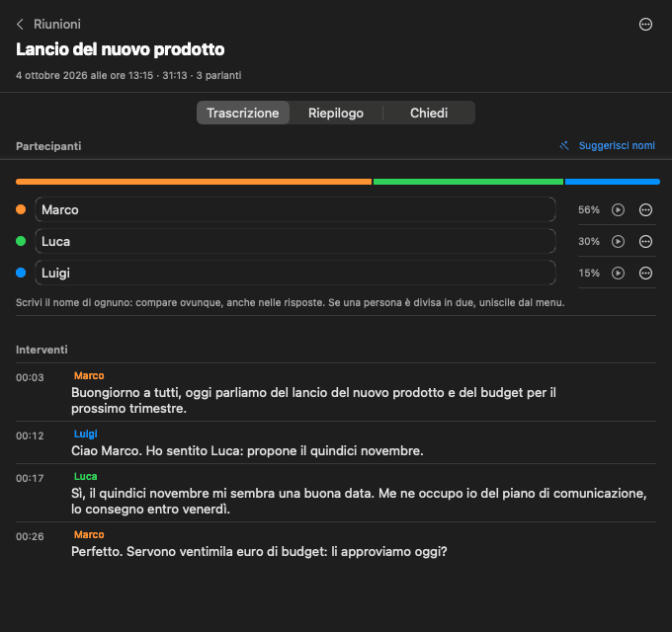Open the more options menu for Luigi
The height and width of the screenshot is (632, 672).
pos(645,273)
